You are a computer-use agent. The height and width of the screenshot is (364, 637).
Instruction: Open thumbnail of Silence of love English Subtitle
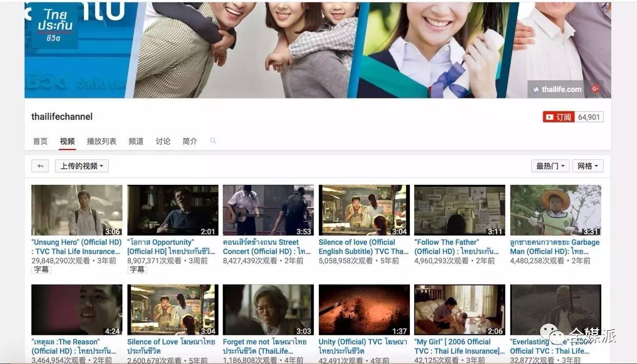(364, 210)
